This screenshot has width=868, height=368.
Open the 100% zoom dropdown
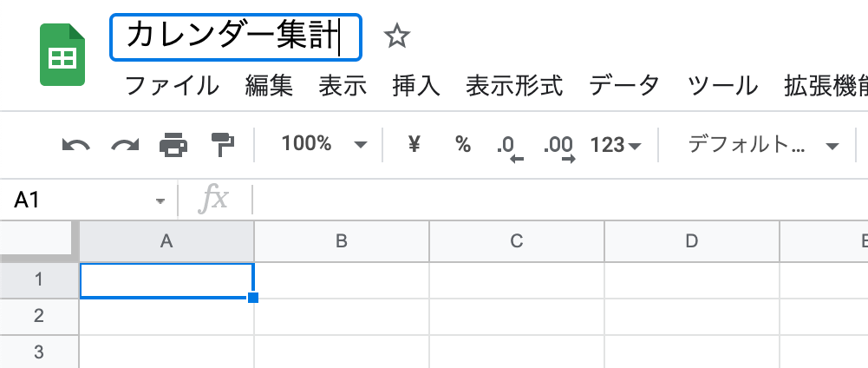pyautogui.click(x=323, y=145)
